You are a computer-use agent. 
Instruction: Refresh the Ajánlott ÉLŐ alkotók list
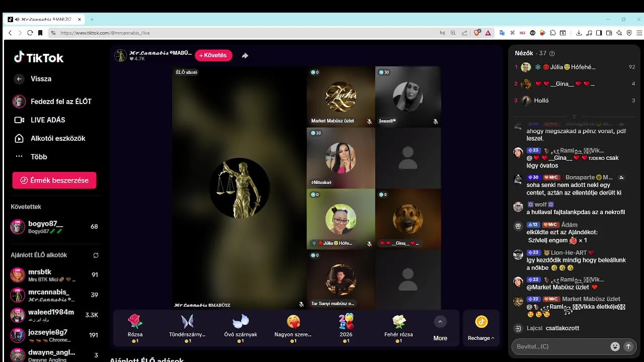coord(96,255)
